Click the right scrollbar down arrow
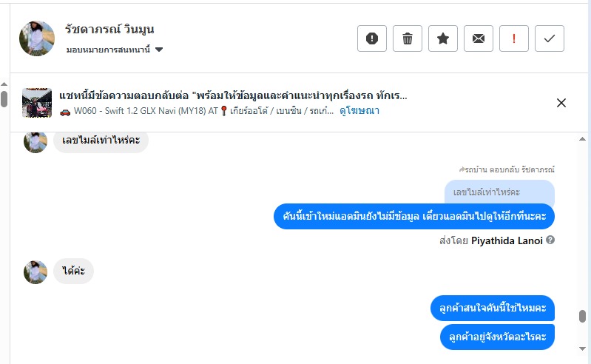591x364 pixels. coord(583,348)
